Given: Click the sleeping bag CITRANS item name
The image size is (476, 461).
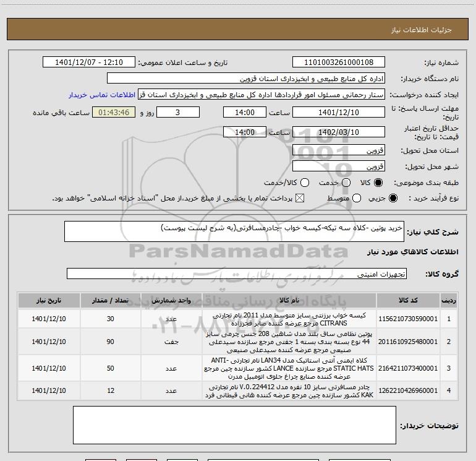Looking at the screenshot, I should [289, 319].
